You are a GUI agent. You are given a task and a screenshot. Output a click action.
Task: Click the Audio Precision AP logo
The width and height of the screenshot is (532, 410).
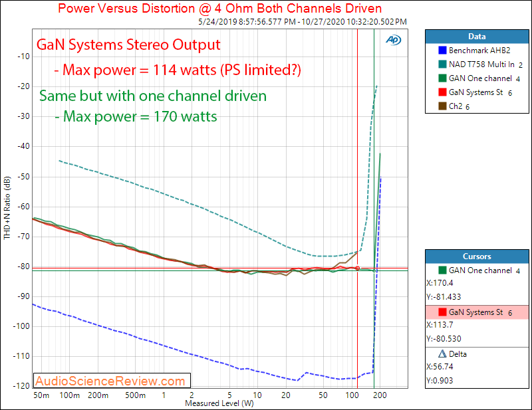click(x=393, y=40)
